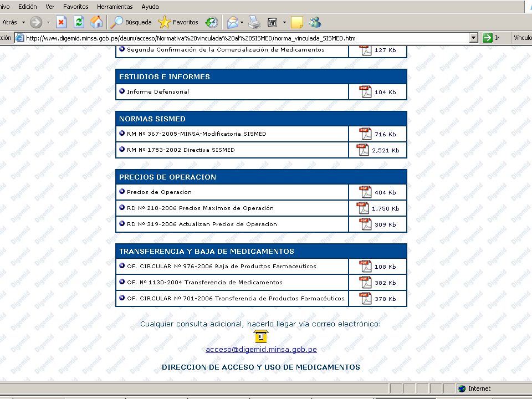Open the Búsqueda search toolbar button
The width and height of the screenshot is (532, 399).
131,22
